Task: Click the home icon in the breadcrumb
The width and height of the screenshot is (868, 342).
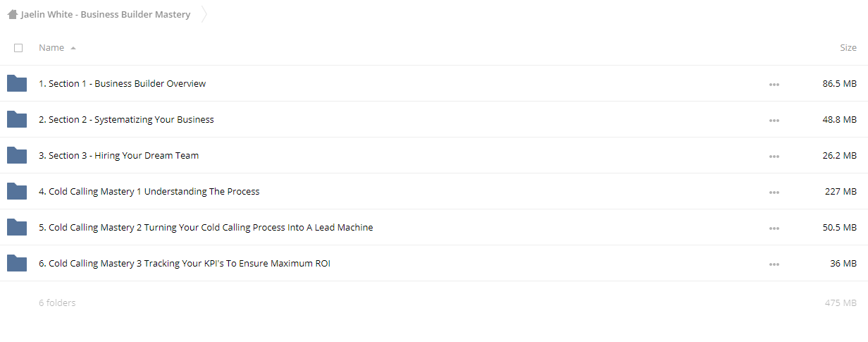Action: [x=12, y=14]
